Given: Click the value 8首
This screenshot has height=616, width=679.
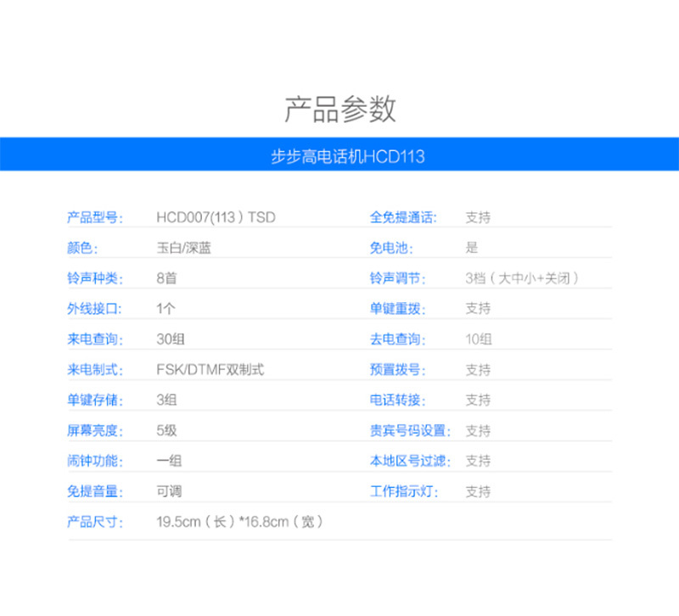Looking at the screenshot, I should coord(166,278).
